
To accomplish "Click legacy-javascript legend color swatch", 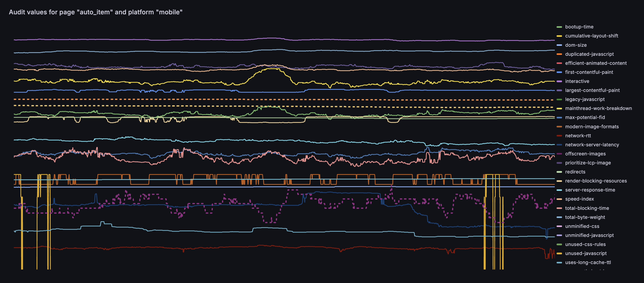I will pyautogui.click(x=559, y=100).
